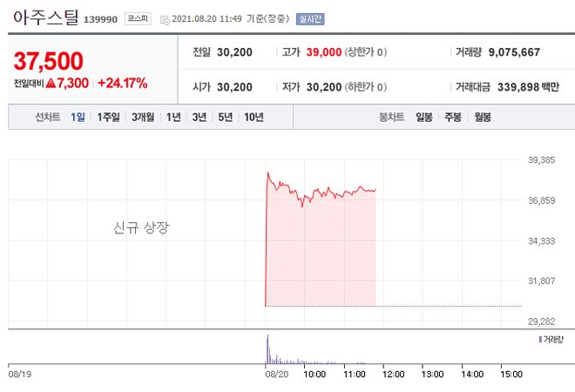Show the 일봉 candlestick chart
The image size is (575, 392).
coord(424,117)
